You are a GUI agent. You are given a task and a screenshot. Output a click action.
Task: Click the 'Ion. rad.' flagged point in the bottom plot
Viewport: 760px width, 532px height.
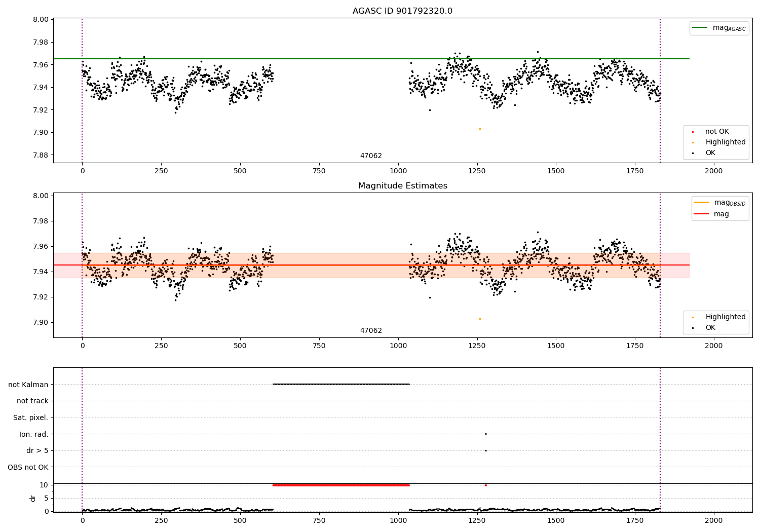485,434
